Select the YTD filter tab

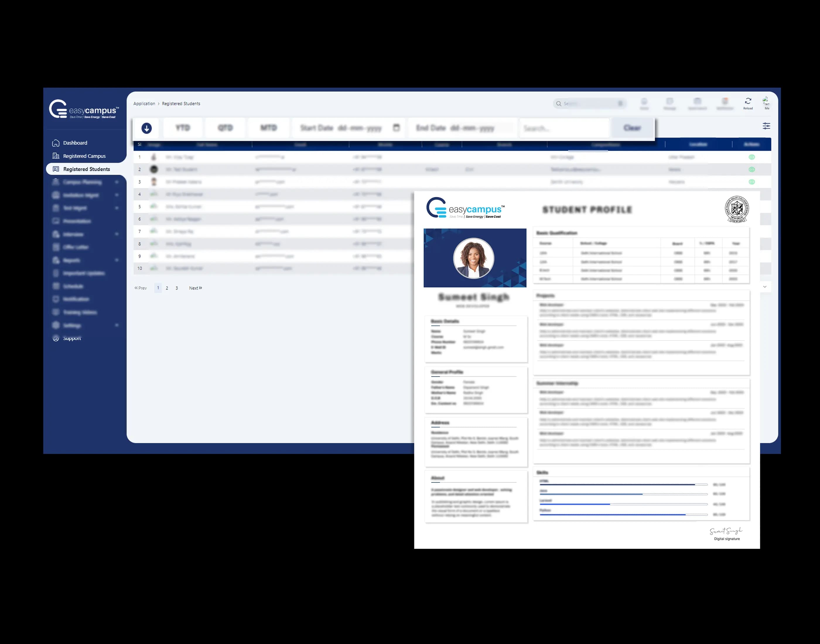[182, 128]
